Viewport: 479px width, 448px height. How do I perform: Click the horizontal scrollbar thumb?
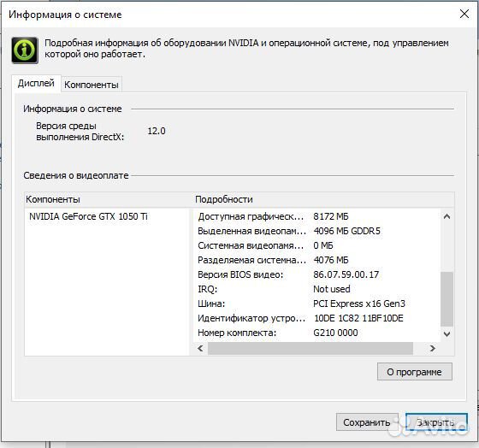[x=310, y=348]
